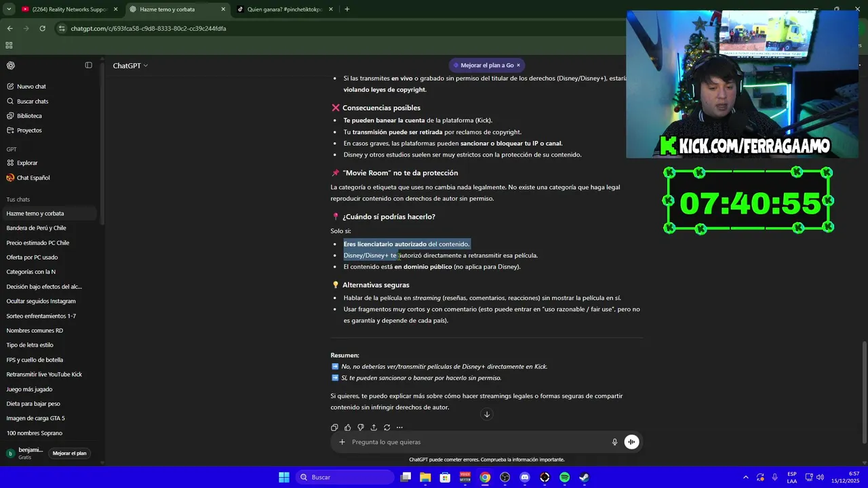Attach a file with the plus icon
868x488 pixels.
(x=342, y=442)
